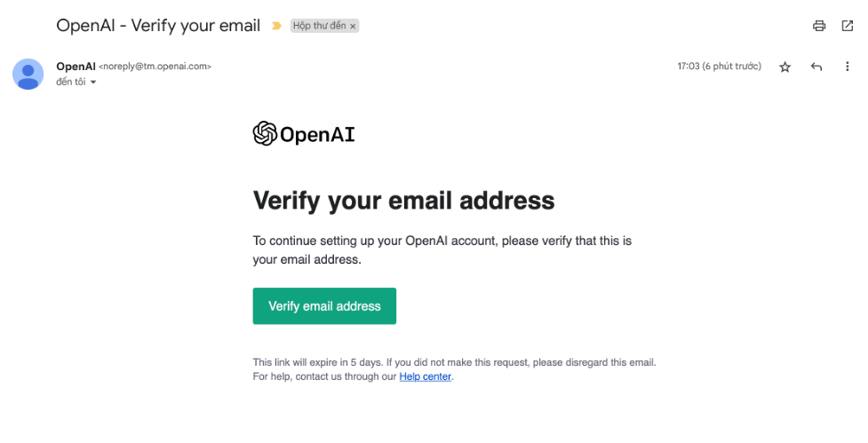Click the link expiry notice text
868x443 pixels.
[x=455, y=363]
